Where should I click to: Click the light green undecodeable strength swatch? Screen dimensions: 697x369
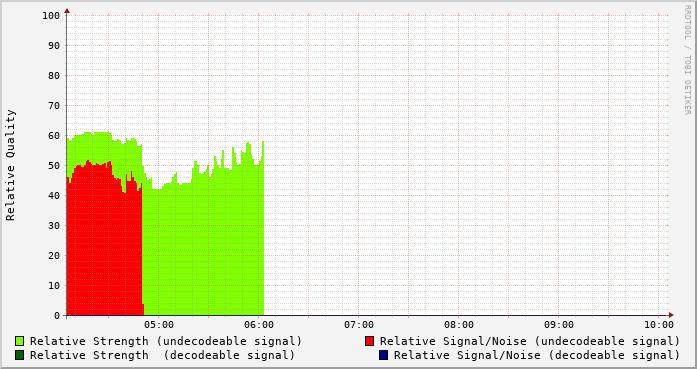pyautogui.click(x=20, y=341)
